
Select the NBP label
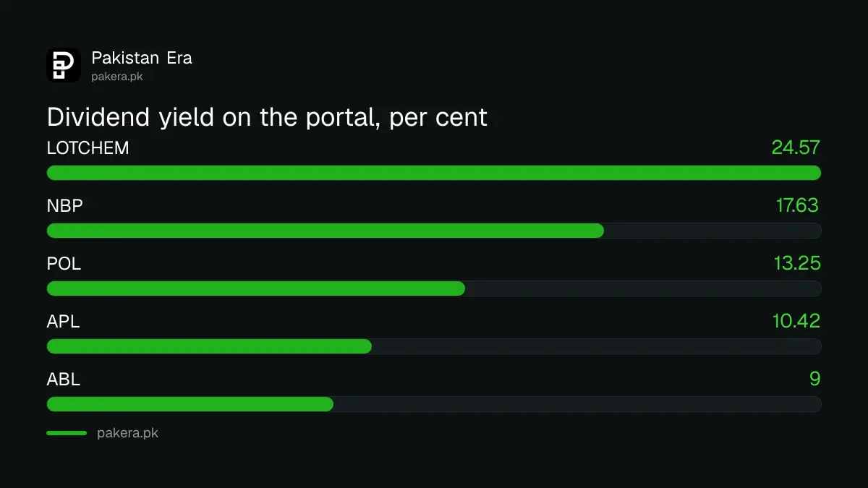click(x=65, y=206)
